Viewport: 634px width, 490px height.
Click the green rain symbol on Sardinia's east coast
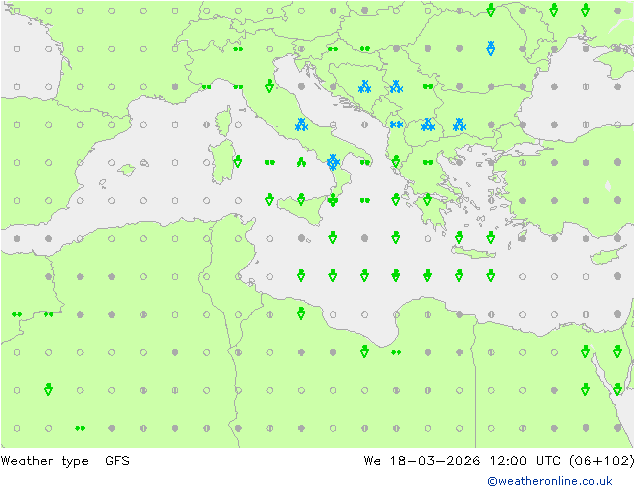coord(238,162)
